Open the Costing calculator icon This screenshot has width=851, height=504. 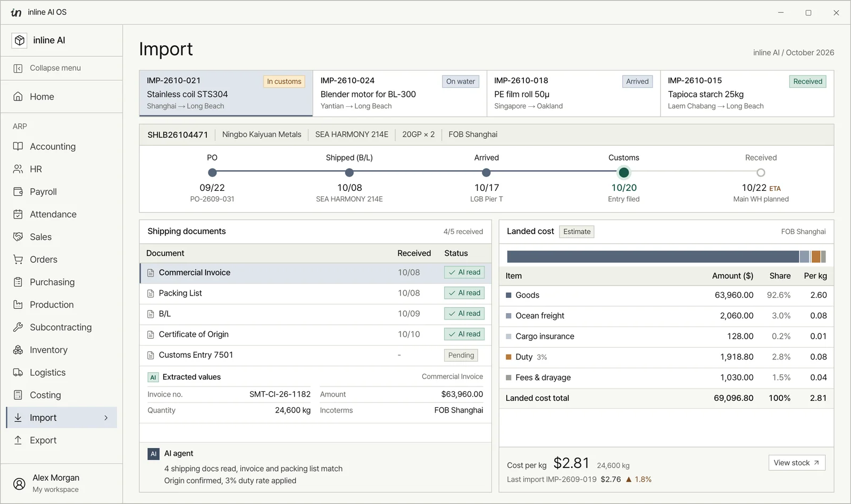pos(18,395)
